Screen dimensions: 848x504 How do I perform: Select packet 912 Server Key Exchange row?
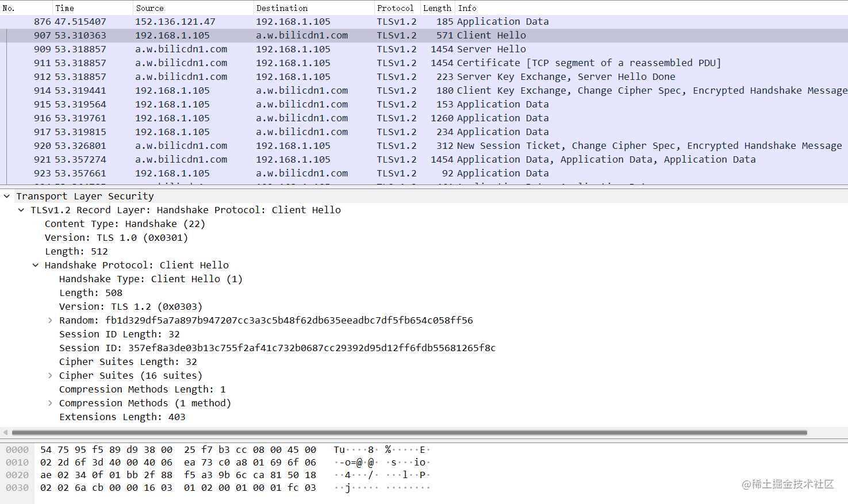pos(424,77)
